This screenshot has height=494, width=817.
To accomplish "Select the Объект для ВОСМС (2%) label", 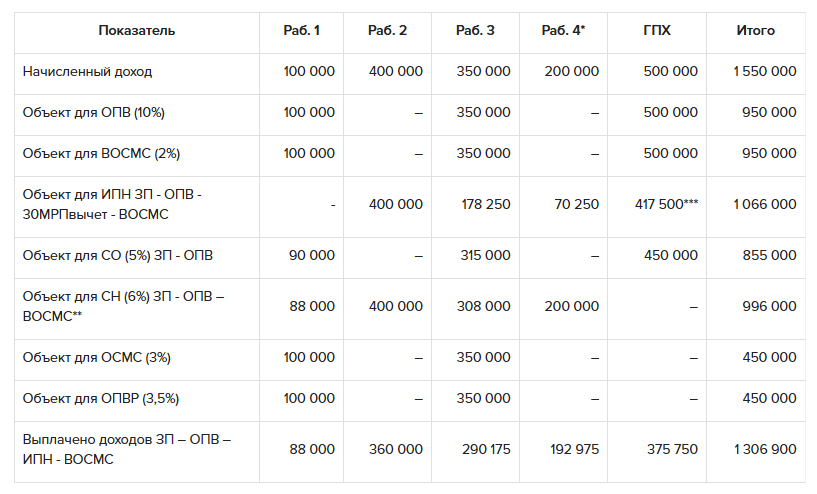I will point(101,154).
